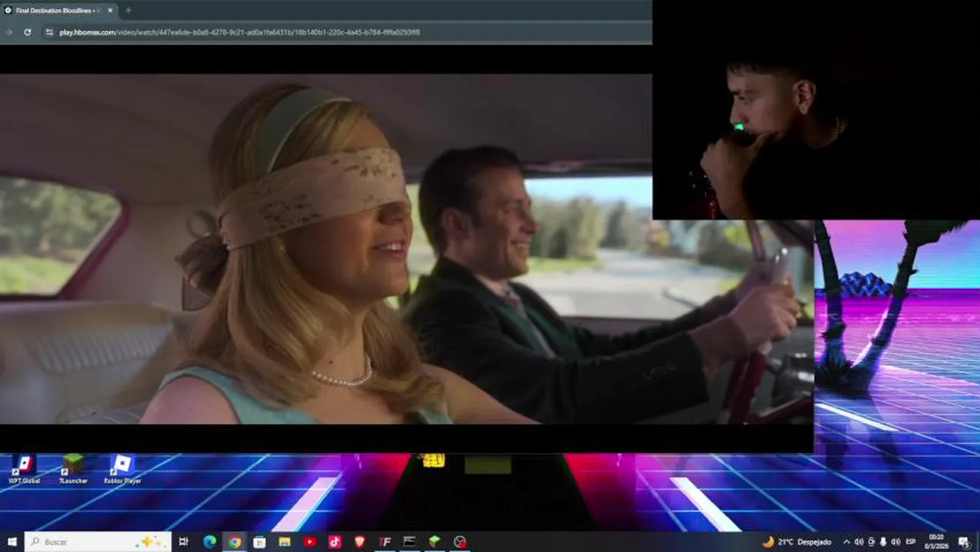Launch Brave browser from the taskbar

pyautogui.click(x=360, y=541)
